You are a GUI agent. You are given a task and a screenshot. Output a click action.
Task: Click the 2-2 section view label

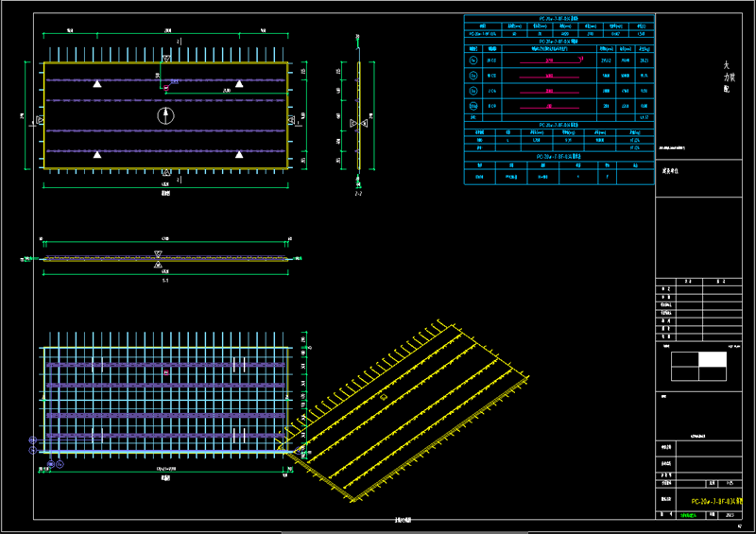pyautogui.click(x=358, y=194)
